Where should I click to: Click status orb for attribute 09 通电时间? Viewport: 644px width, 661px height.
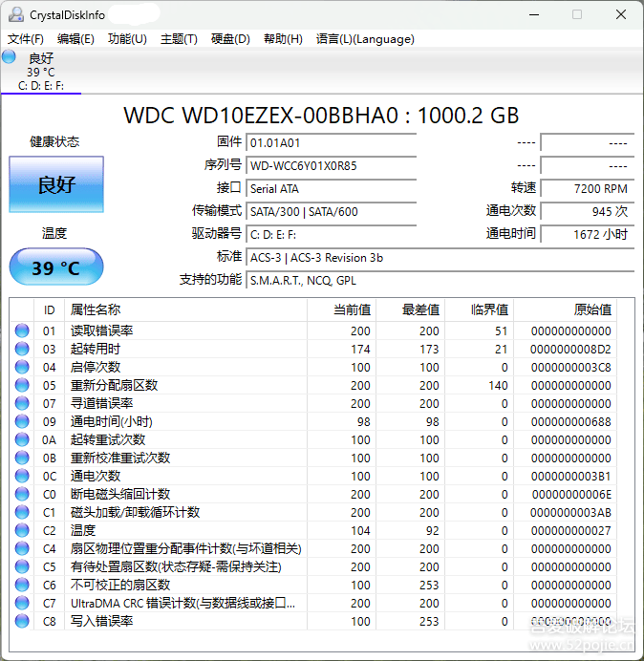pos(22,421)
